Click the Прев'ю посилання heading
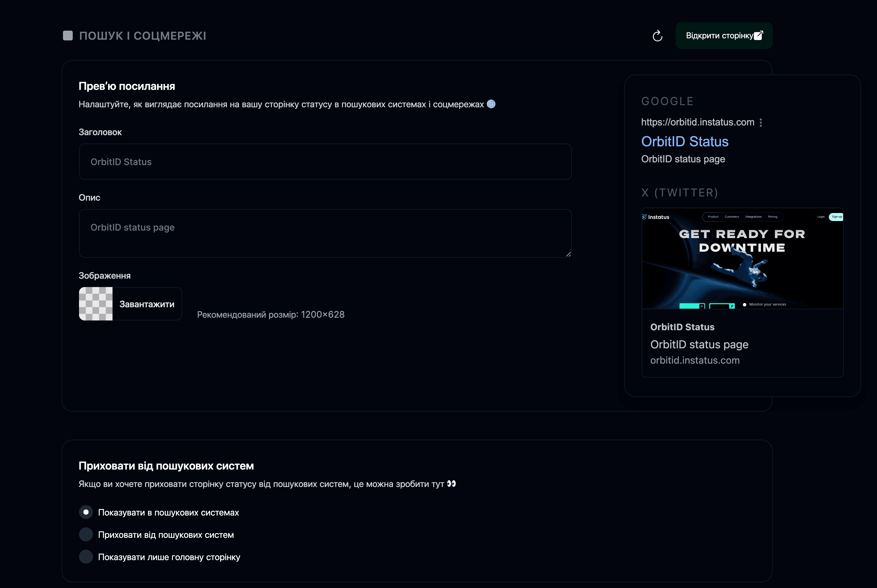 tap(127, 86)
